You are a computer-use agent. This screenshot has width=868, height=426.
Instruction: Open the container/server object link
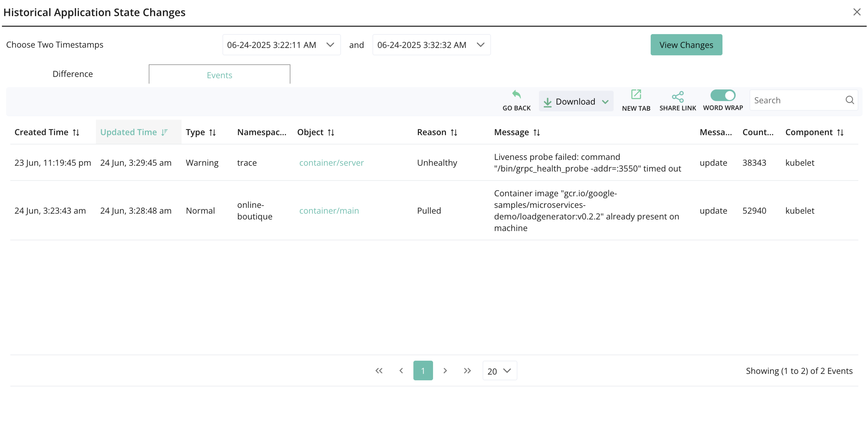pos(331,163)
